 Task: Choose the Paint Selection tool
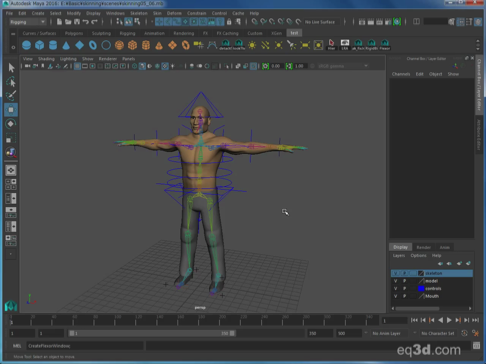pos(11,96)
